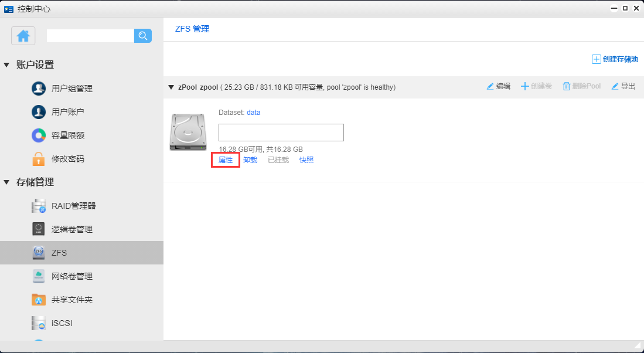Select 逻辑卷管理 in the sidebar
The width and height of the screenshot is (644, 353).
tap(72, 229)
